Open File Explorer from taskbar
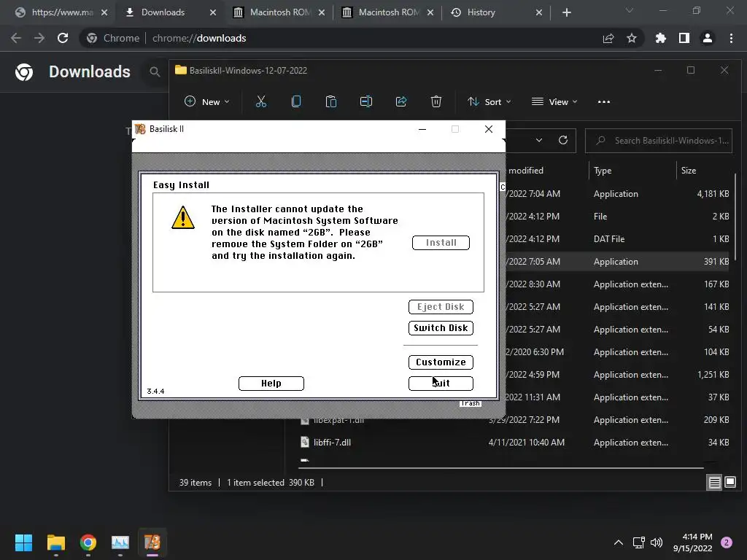The height and width of the screenshot is (560, 747). pos(55,542)
